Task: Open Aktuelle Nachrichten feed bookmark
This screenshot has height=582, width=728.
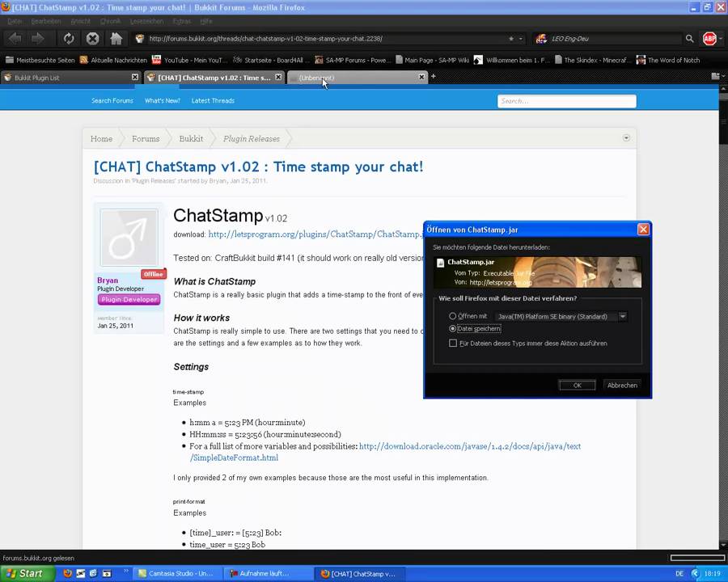Action: click(114, 60)
